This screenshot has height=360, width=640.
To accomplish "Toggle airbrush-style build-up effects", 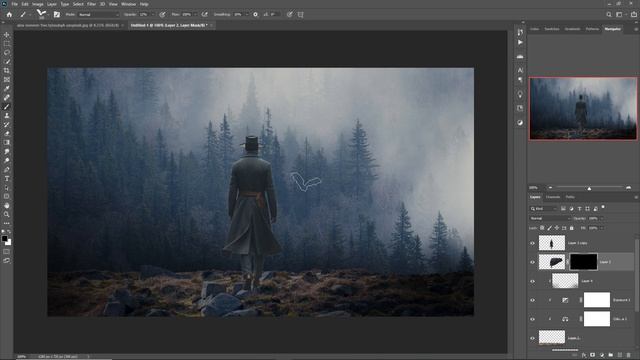I will point(204,14).
